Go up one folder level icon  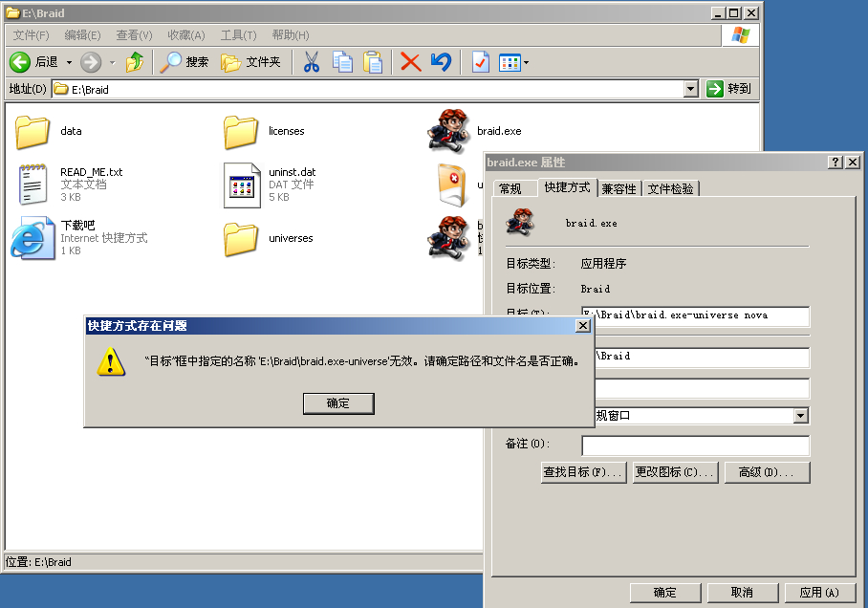pos(135,62)
